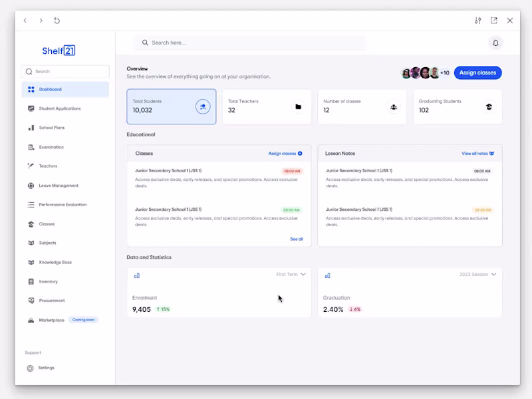Click the View all notes link
Viewport: 532px width, 399px height.
(477, 154)
